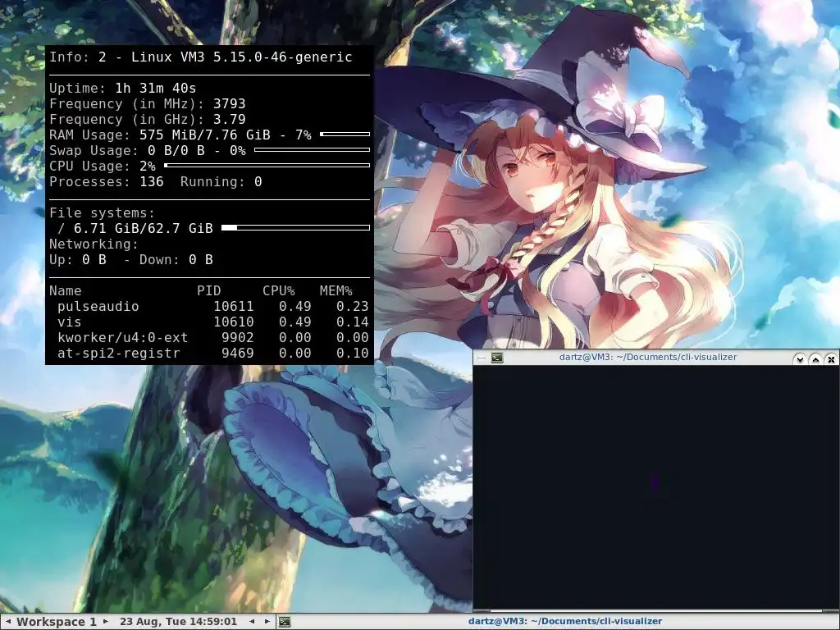Maximize the terminal with the up-chevron button
This screenshot has width=840, height=630.
click(x=815, y=359)
